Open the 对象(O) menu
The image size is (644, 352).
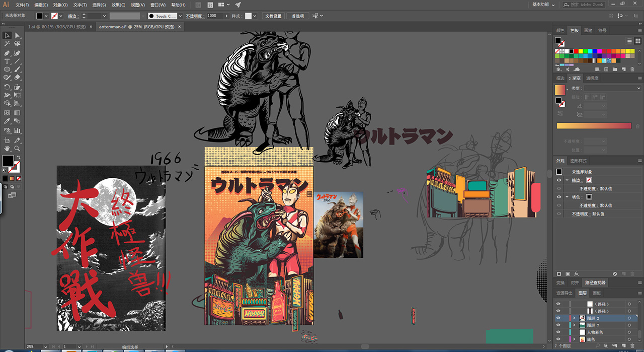[x=60, y=5]
